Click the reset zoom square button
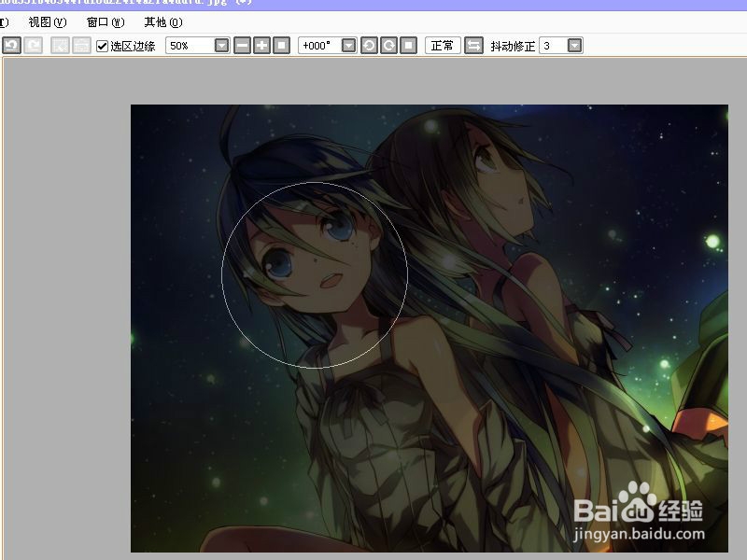 pos(282,46)
